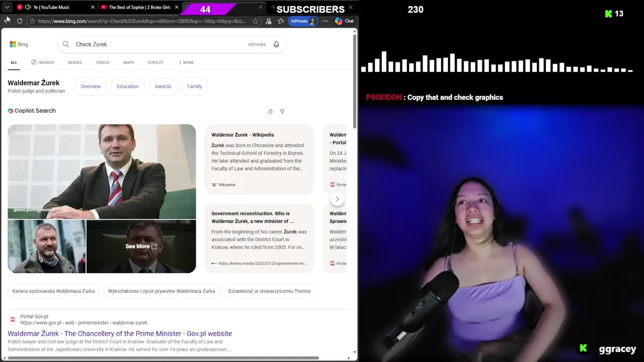
Task: Click the Overview chip
Action: pyautogui.click(x=91, y=86)
